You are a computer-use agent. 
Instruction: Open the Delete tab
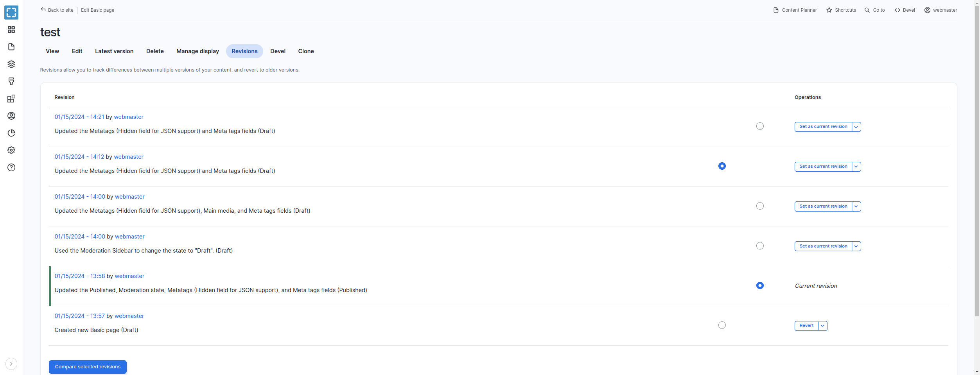click(155, 51)
